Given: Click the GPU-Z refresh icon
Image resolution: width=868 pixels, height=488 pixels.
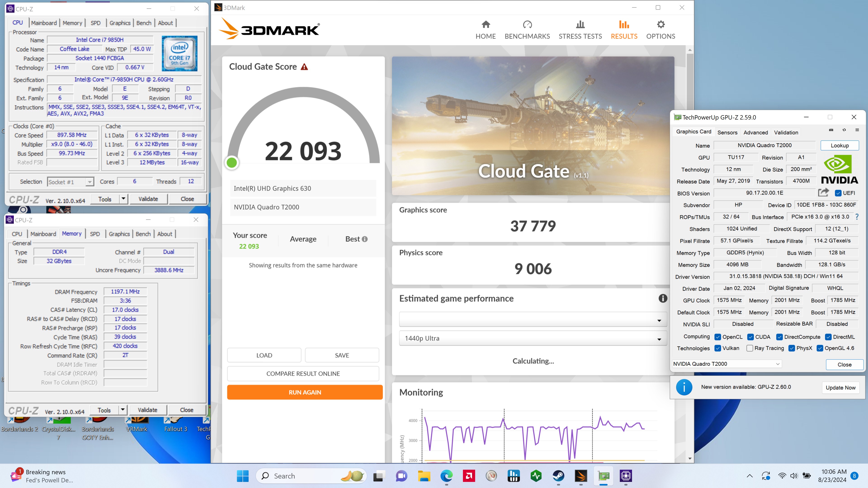Looking at the screenshot, I should pyautogui.click(x=844, y=130).
